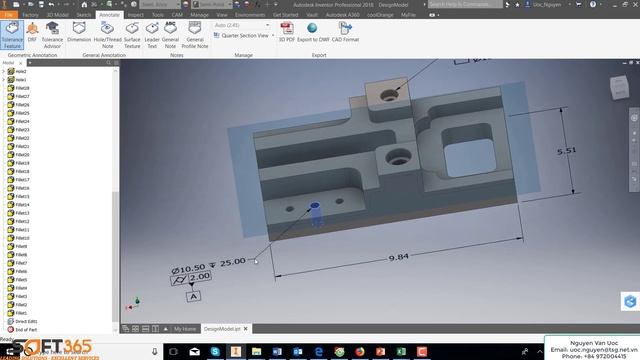Switch to cascade window layout icon
This screenshot has height=360, width=640.
126,329
